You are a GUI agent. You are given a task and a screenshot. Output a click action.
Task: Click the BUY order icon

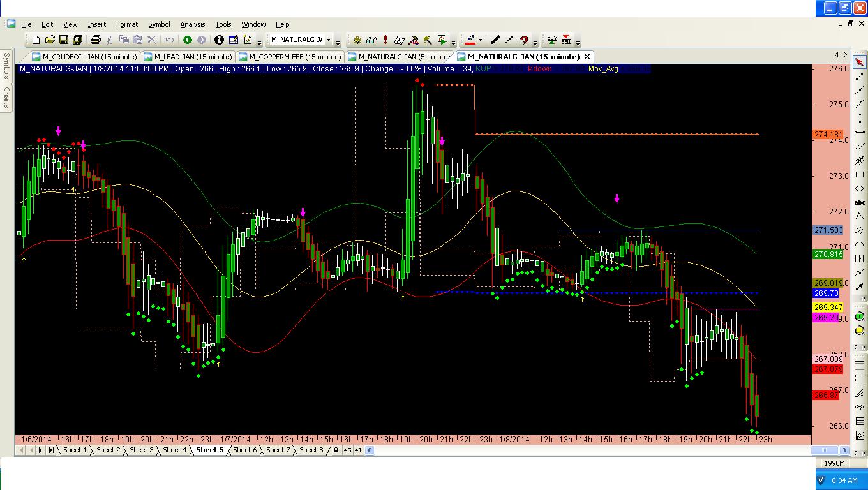[552, 40]
